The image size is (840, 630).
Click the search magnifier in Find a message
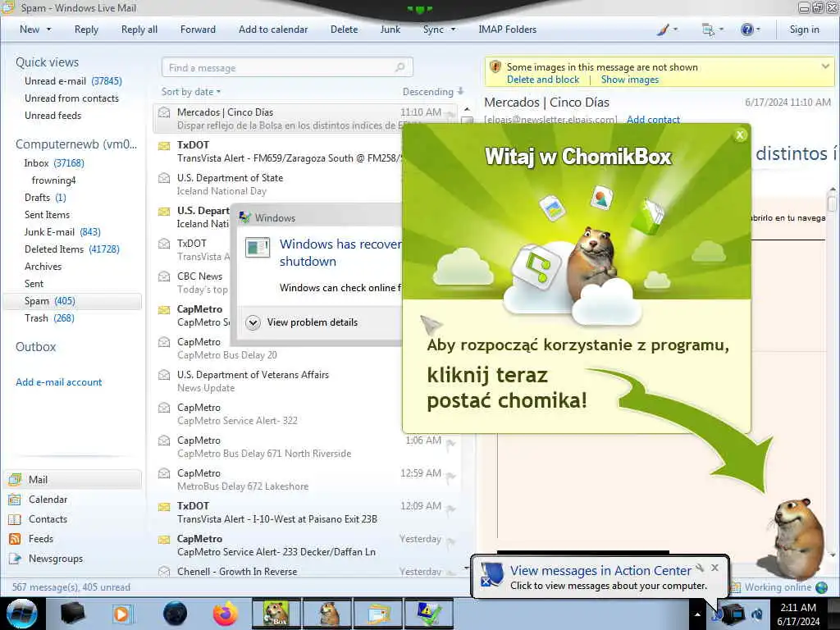pyautogui.click(x=399, y=67)
